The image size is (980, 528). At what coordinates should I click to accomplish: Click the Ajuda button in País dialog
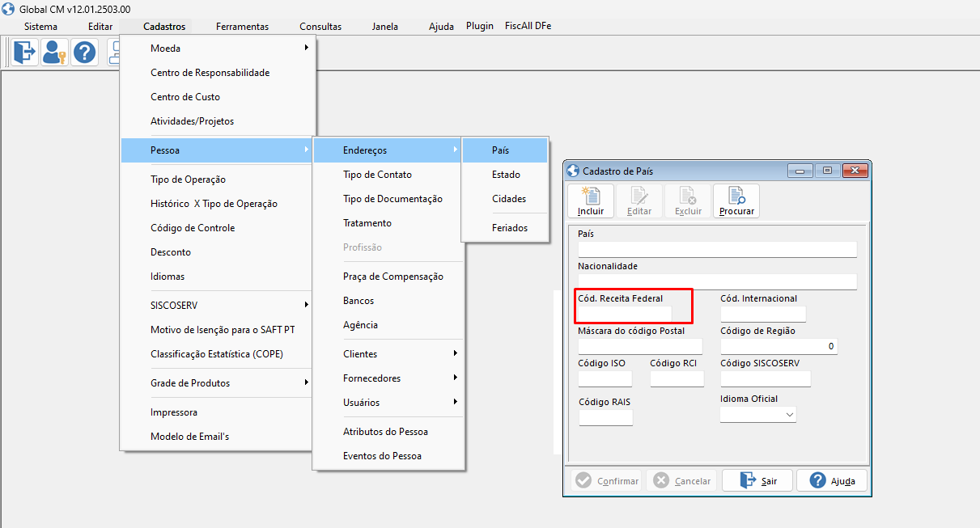coord(832,480)
